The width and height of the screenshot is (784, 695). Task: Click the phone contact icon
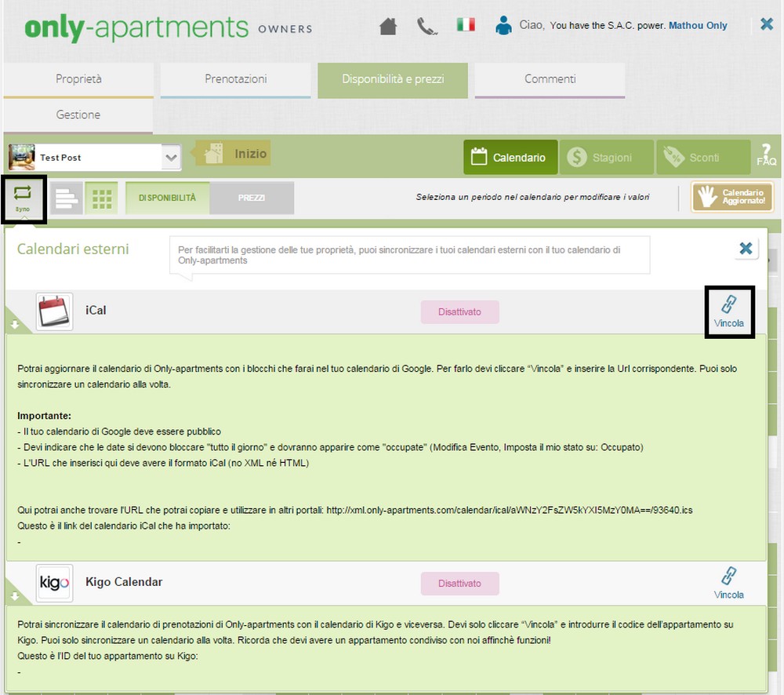coord(427,26)
